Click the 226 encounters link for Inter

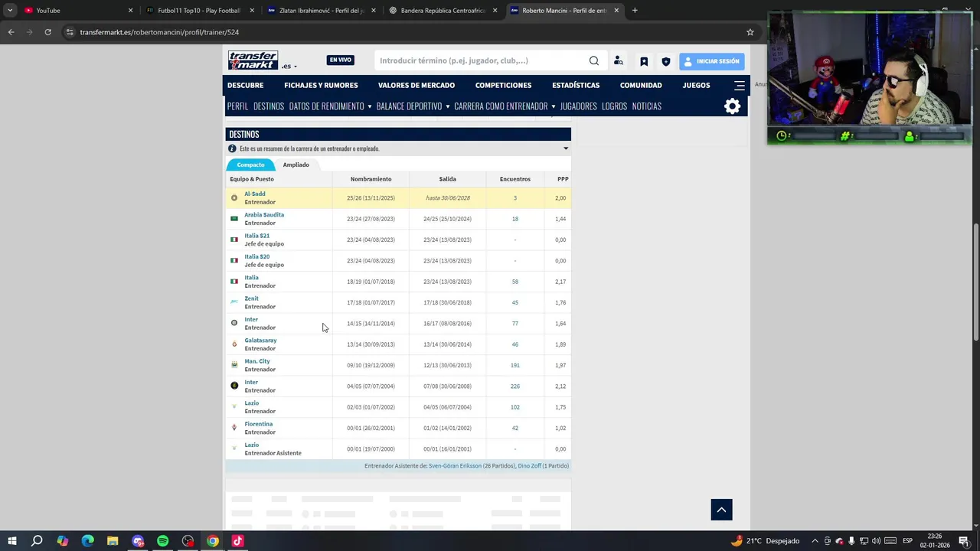pyautogui.click(x=514, y=386)
